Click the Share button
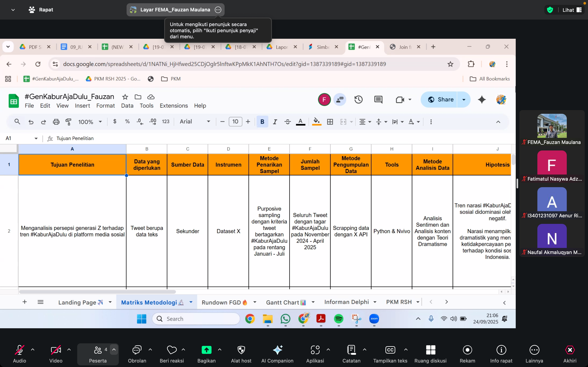This screenshot has height=367, width=588. [440, 99]
